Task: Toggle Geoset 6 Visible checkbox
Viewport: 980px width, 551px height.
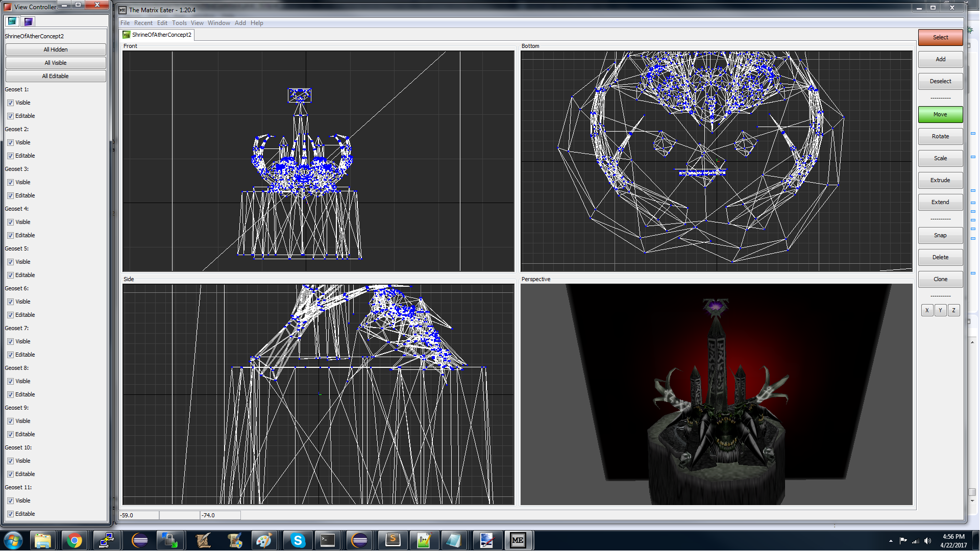Action: coord(10,302)
